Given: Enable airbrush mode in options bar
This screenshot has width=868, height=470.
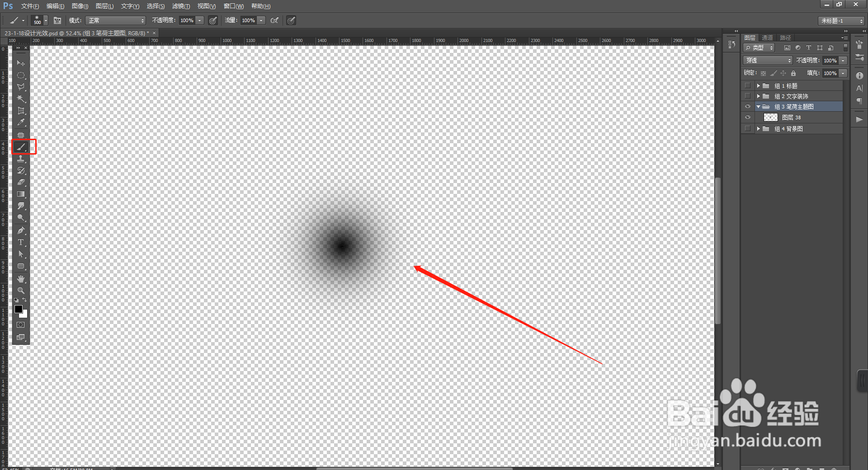Looking at the screenshot, I should pos(274,20).
